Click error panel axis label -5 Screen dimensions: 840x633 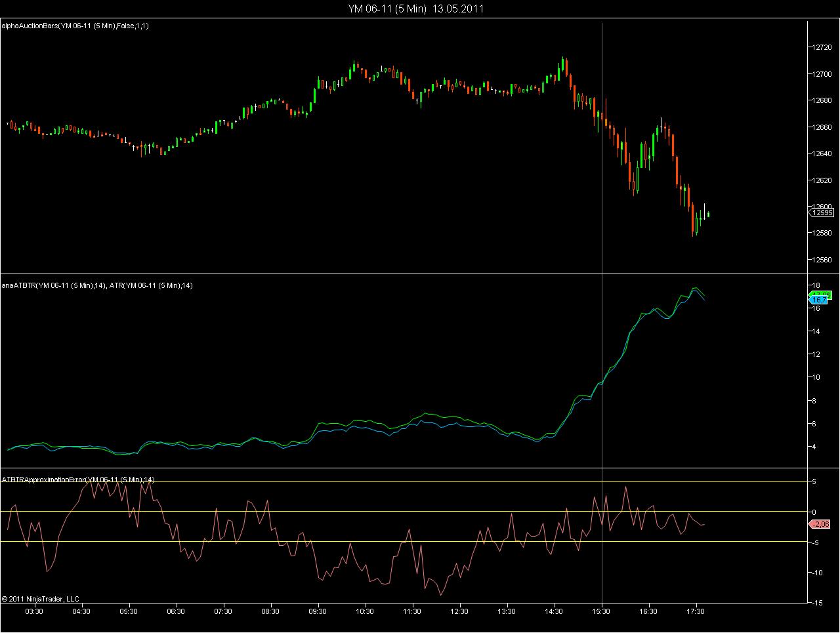816,542
